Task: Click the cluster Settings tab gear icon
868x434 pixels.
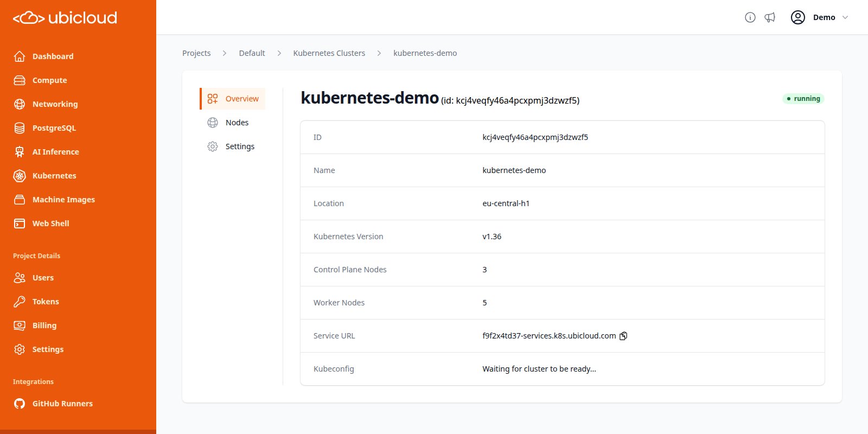Action: (213, 146)
